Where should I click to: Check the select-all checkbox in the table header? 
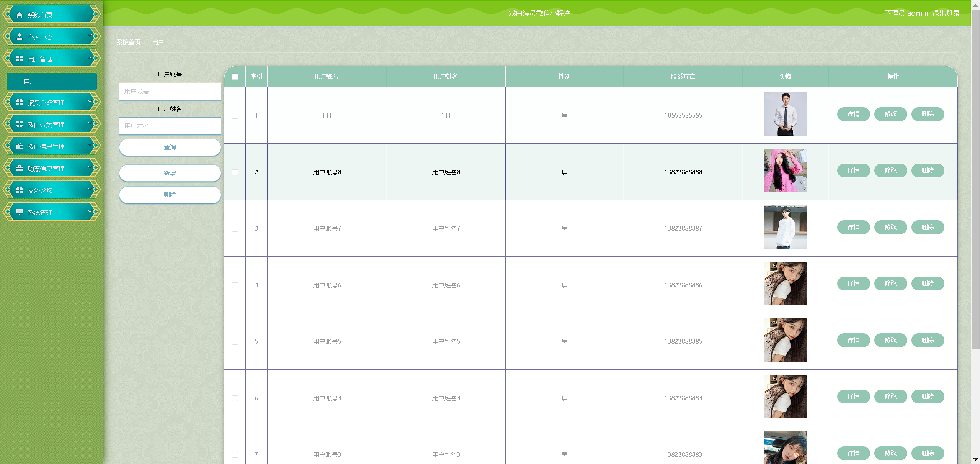click(x=235, y=77)
